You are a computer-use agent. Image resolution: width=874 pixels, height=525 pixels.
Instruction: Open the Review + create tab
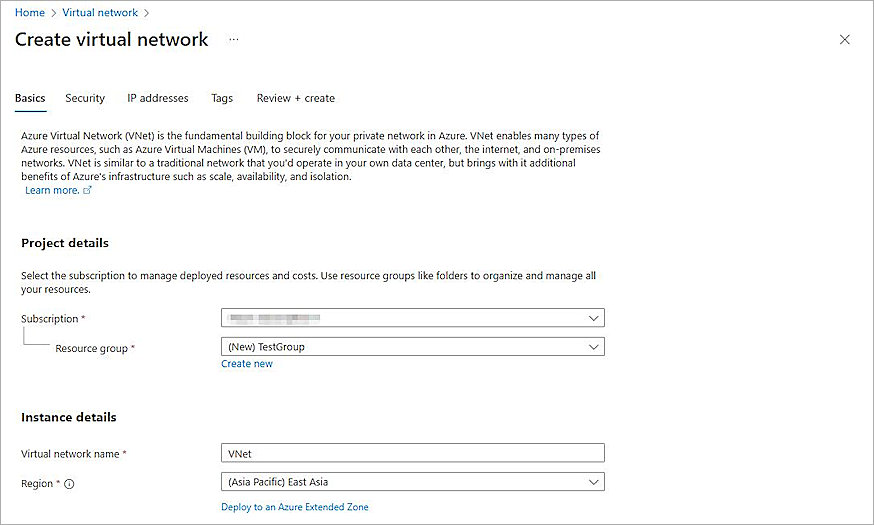coord(295,98)
